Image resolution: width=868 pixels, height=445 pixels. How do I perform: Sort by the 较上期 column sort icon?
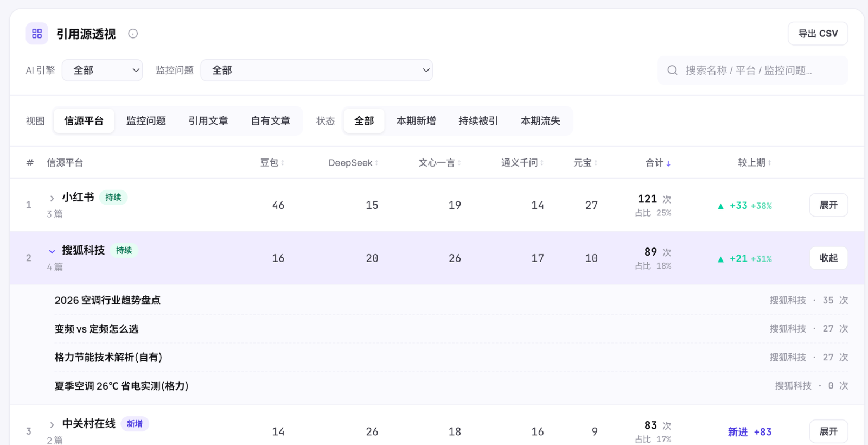tap(769, 163)
